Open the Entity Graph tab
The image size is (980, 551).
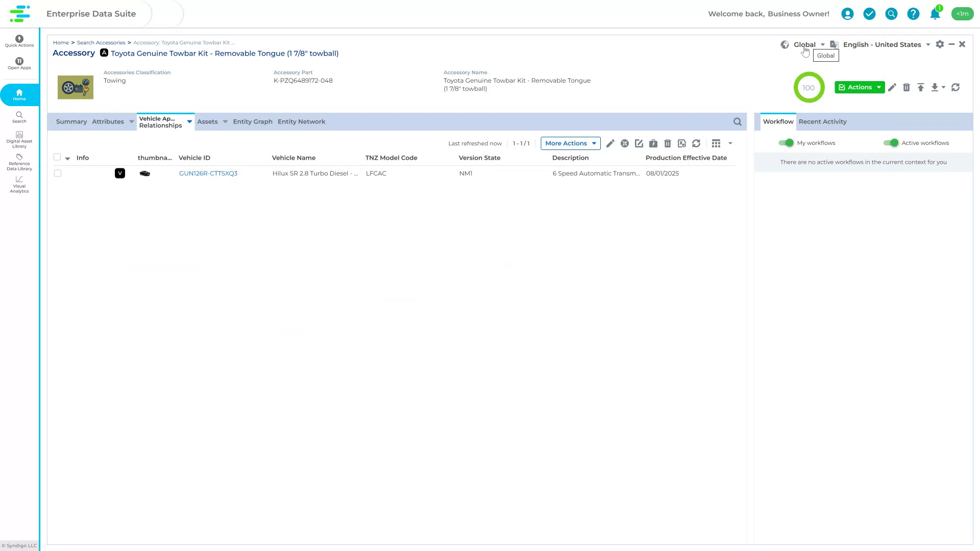[252, 121]
